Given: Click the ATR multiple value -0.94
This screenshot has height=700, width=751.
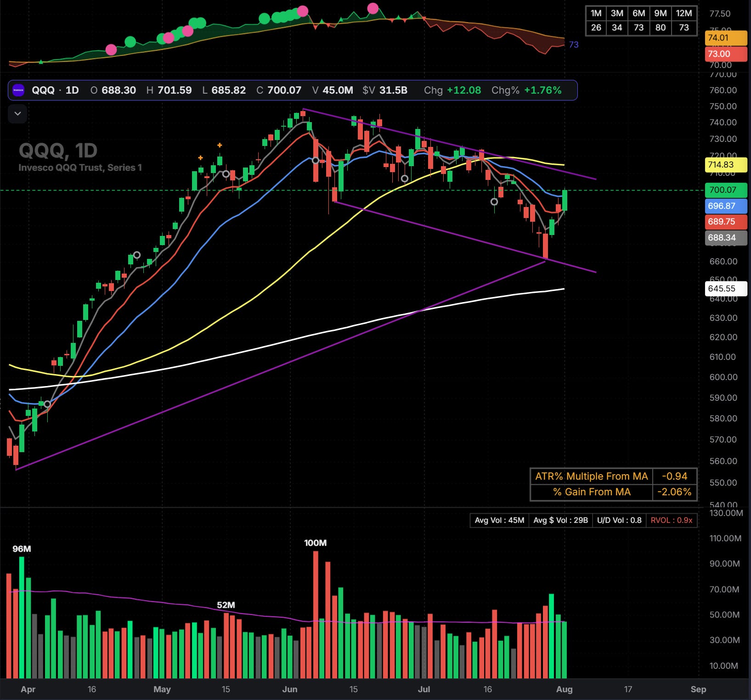Looking at the screenshot, I should pos(675,476).
